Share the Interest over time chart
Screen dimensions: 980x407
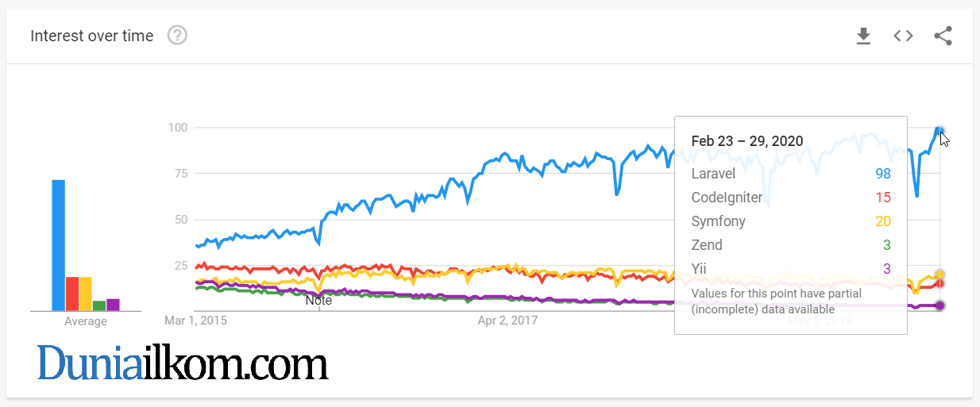click(x=943, y=36)
